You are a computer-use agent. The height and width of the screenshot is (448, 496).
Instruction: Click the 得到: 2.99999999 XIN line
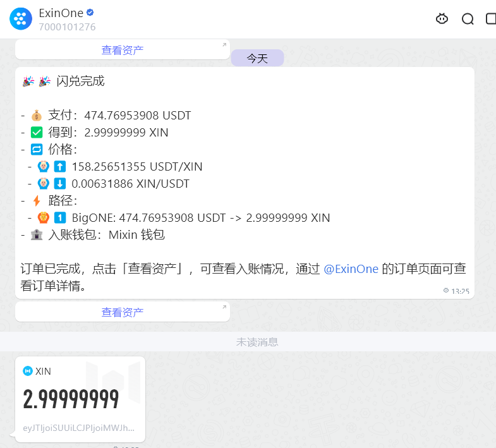[108, 132]
